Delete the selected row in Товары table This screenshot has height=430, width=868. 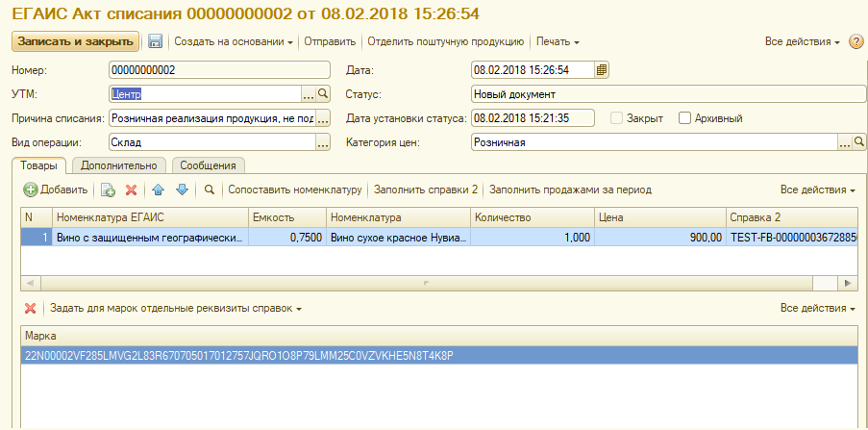coord(132,190)
